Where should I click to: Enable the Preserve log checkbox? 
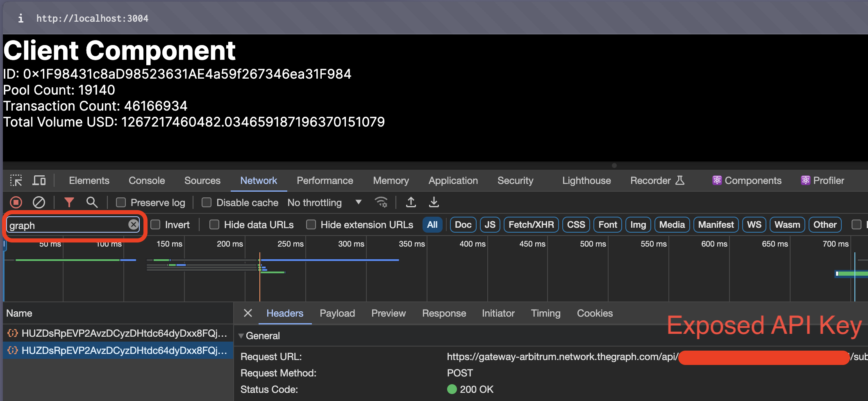(121, 203)
